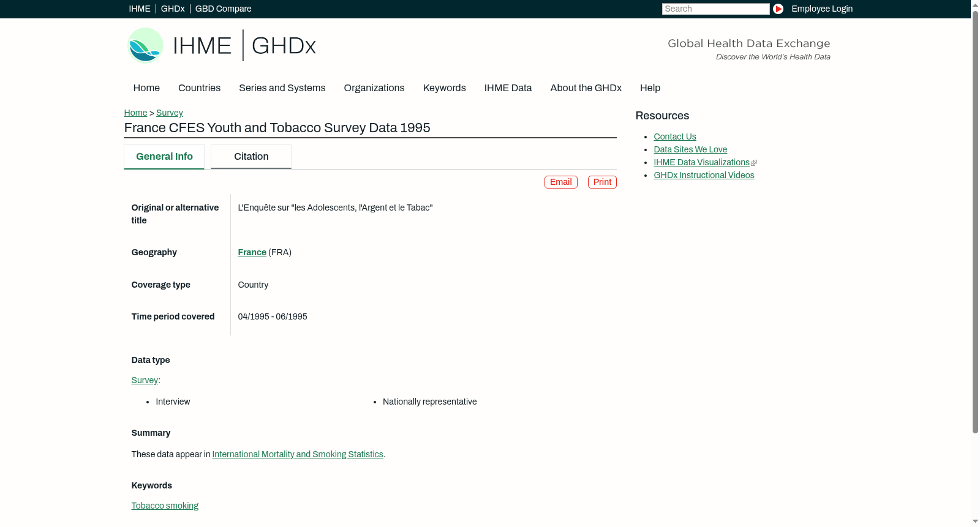The width and height of the screenshot is (980, 527).
Task: Click the GHDx header wordmark
Action: [284, 46]
